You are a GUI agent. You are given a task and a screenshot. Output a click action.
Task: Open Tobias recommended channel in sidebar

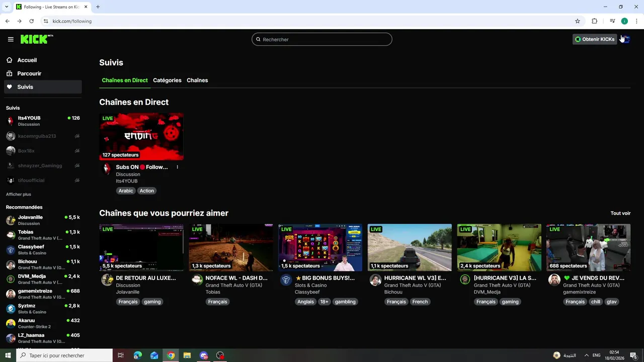(x=43, y=235)
